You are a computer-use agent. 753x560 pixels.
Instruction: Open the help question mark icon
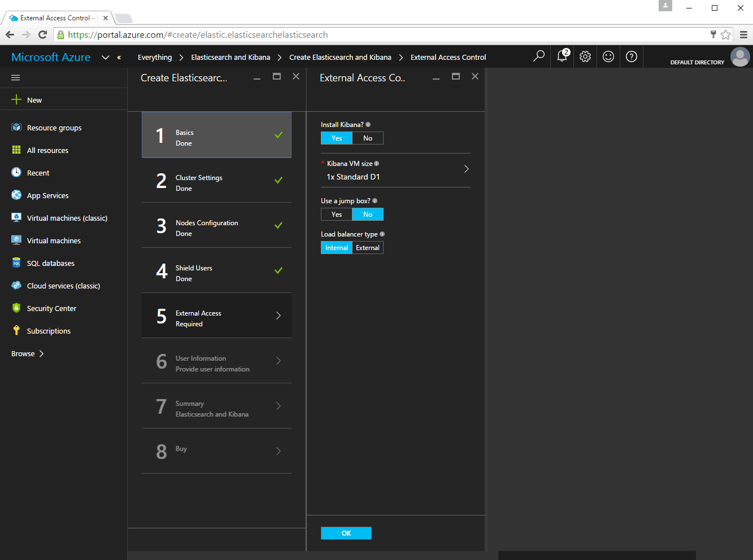pos(632,56)
